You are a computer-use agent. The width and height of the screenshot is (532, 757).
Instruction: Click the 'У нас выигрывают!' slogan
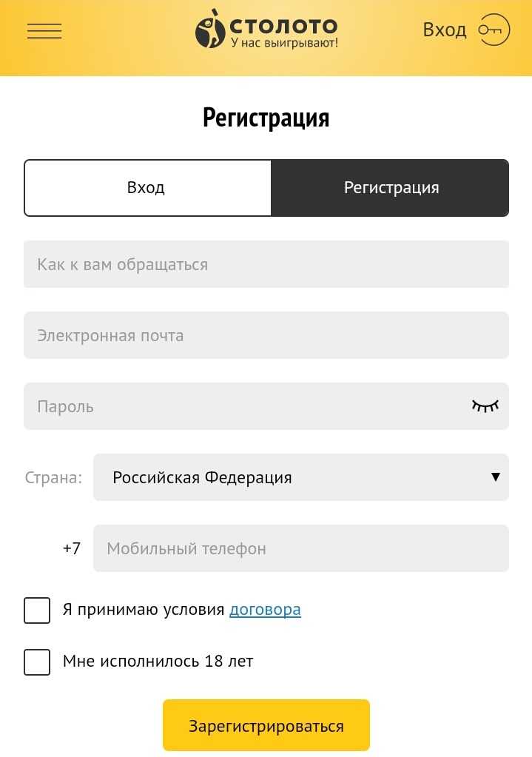(284, 44)
